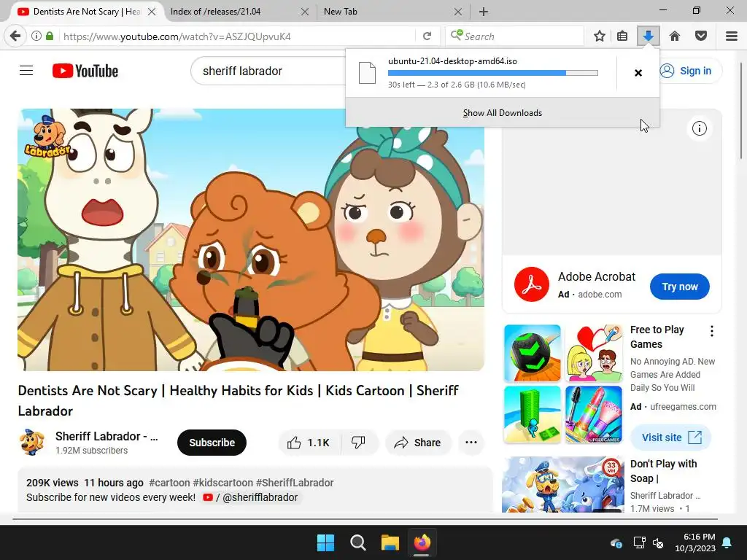The height and width of the screenshot is (560, 747).
Task: Open the Firefox hamburger menu
Action: tap(732, 36)
